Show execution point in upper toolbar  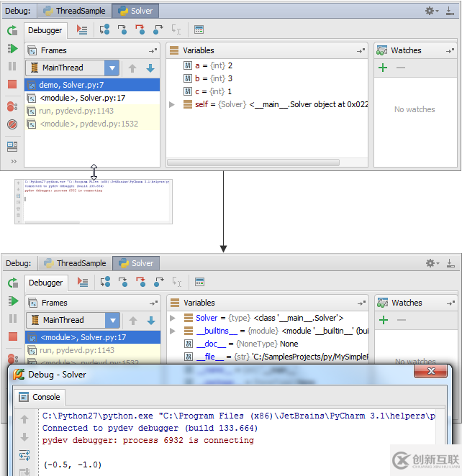(82, 29)
